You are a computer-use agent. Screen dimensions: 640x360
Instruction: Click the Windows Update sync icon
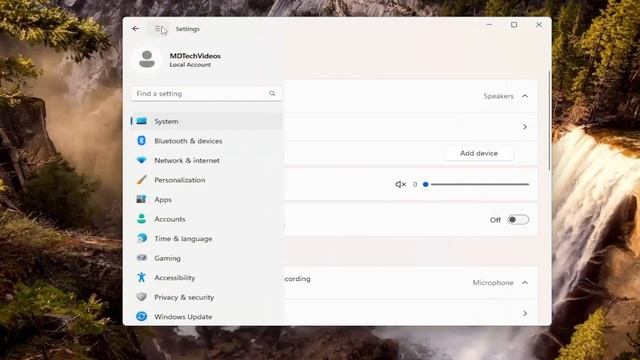(x=142, y=316)
